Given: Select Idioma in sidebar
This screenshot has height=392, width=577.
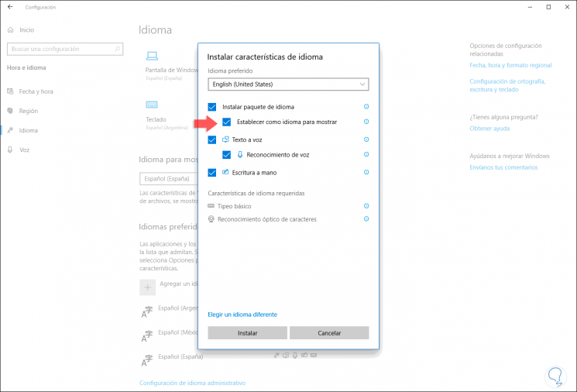Looking at the screenshot, I should tap(23, 130).
